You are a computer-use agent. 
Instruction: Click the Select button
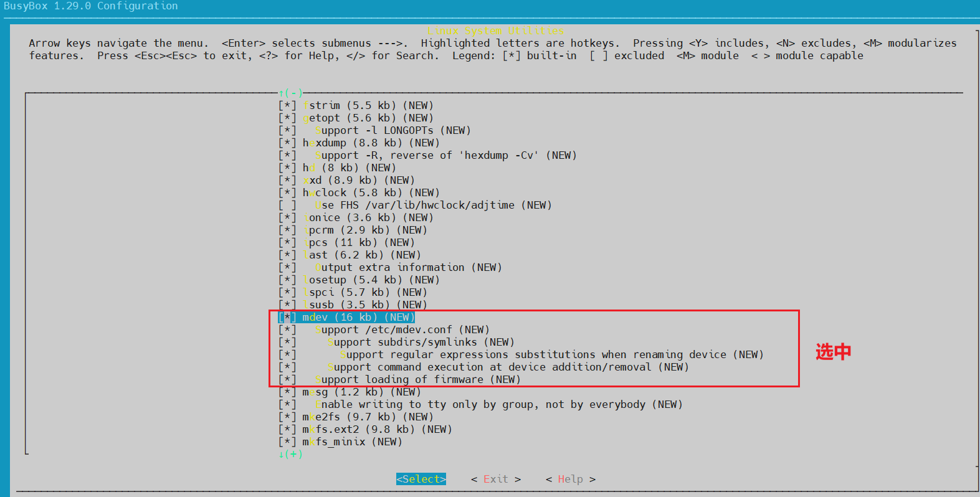point(421,479)
